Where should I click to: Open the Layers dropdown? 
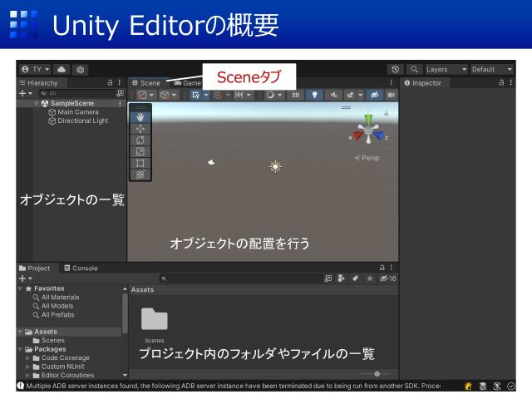tap(446, 70)
